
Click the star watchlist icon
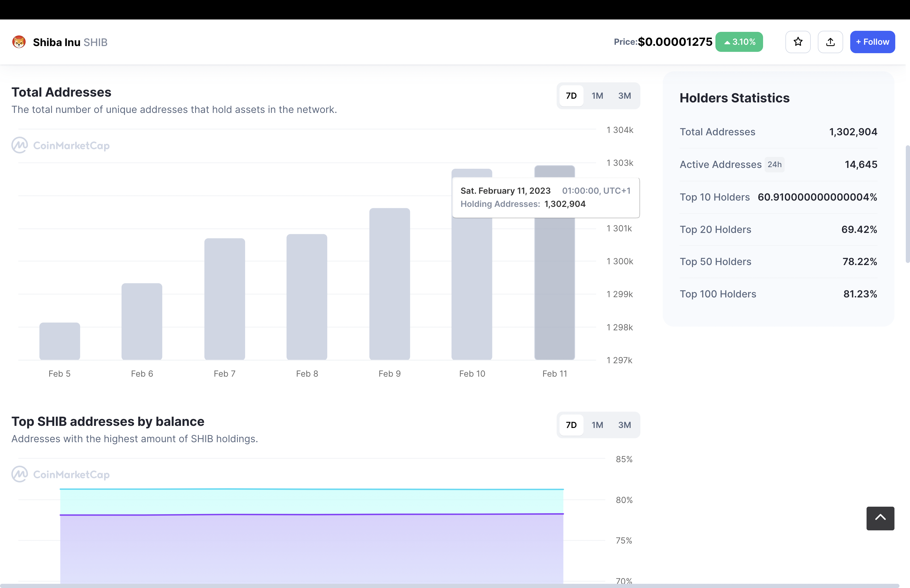798,42
